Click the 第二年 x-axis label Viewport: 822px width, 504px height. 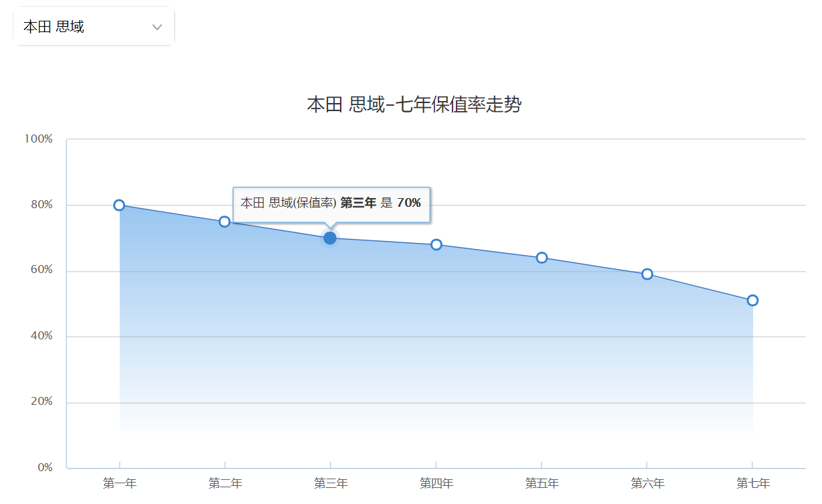225,483
